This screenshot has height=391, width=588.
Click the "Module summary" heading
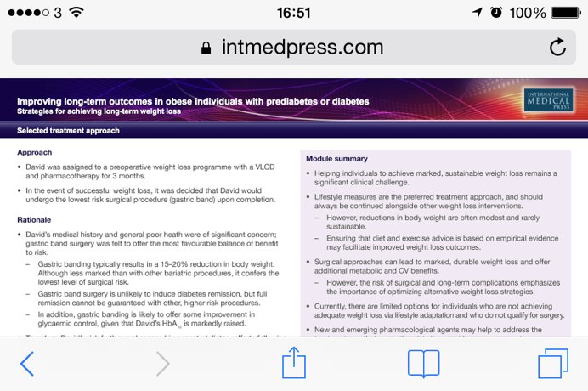tap(336, 159)
